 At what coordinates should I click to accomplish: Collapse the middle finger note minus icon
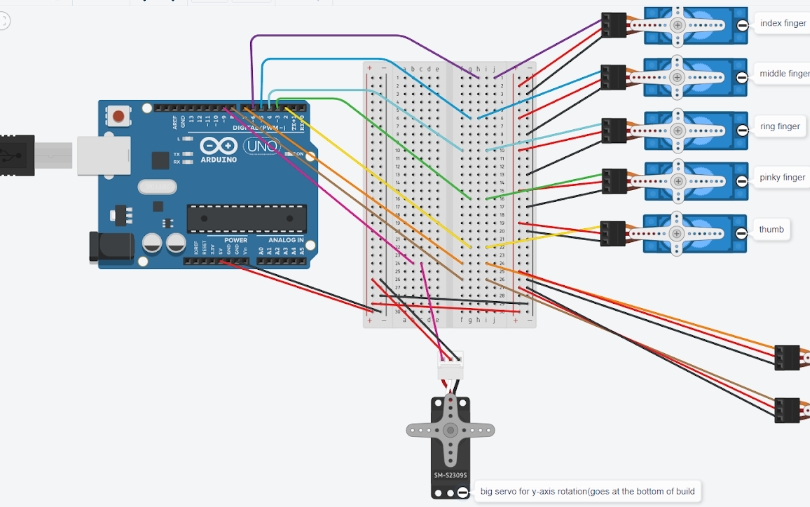[742, 78]
